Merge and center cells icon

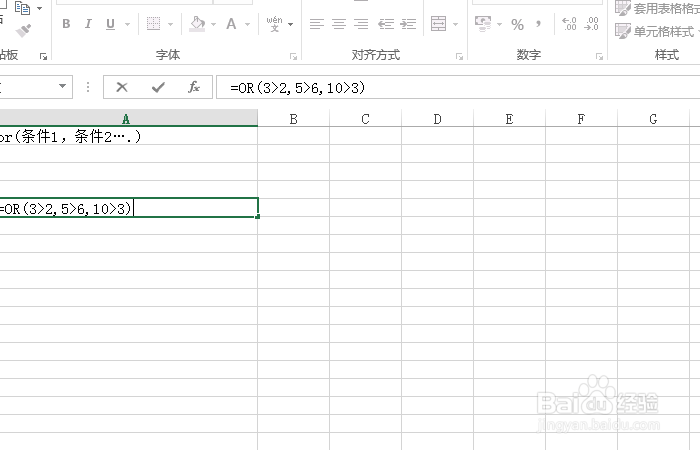coord(438,24)
